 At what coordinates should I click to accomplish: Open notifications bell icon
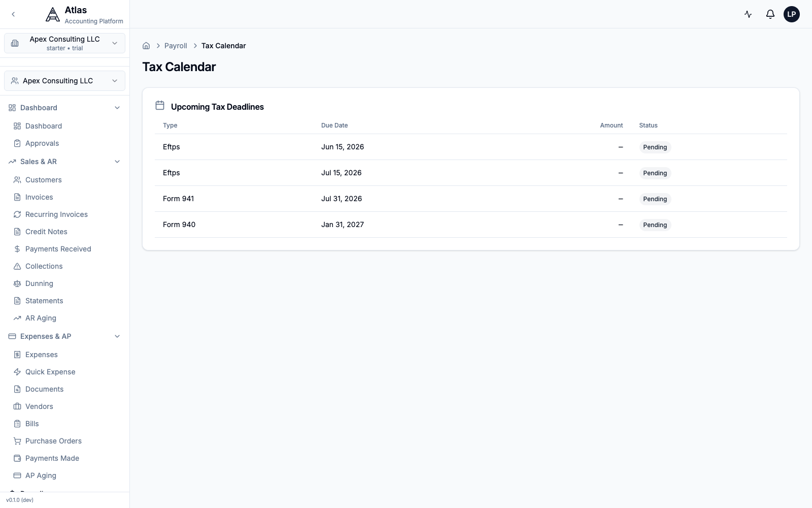[770, 14]
